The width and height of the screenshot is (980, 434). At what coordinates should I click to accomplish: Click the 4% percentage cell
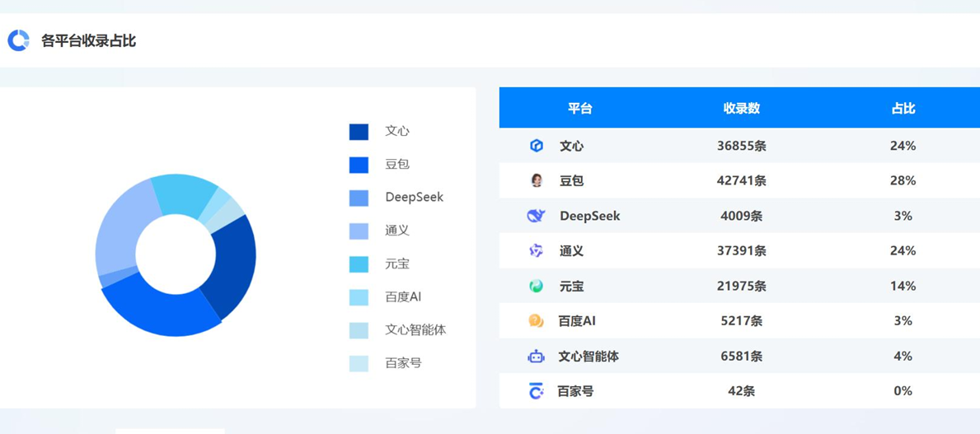[903, 357]
